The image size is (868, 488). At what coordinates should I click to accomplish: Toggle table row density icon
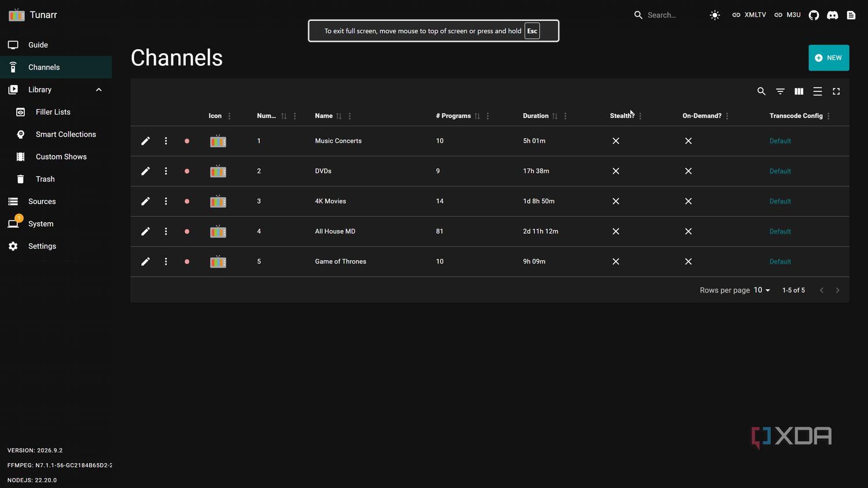818,91
